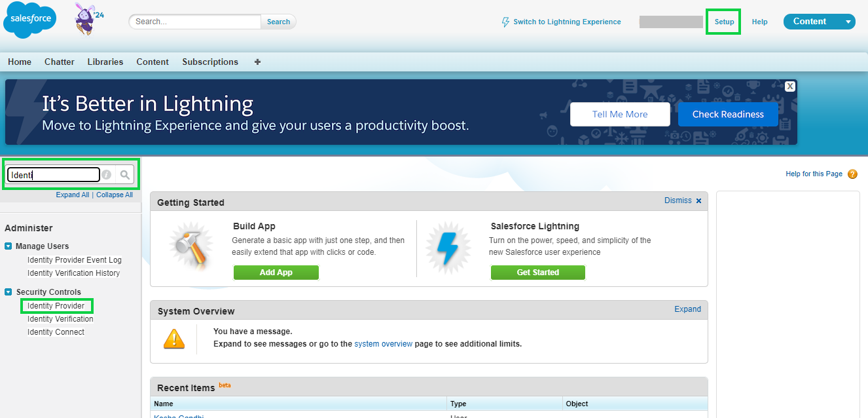Click the lightning icon beside Switch to Lightning

tap(505, 22)
